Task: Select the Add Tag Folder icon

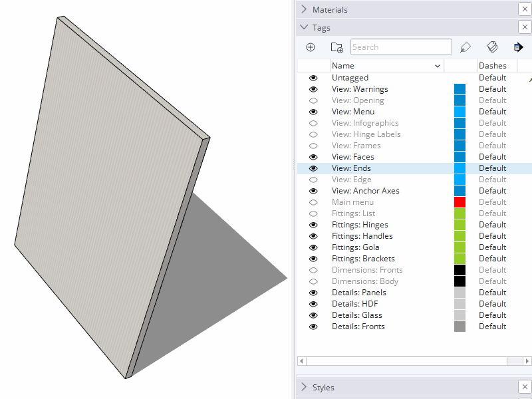Action: [x=336, y=47]
